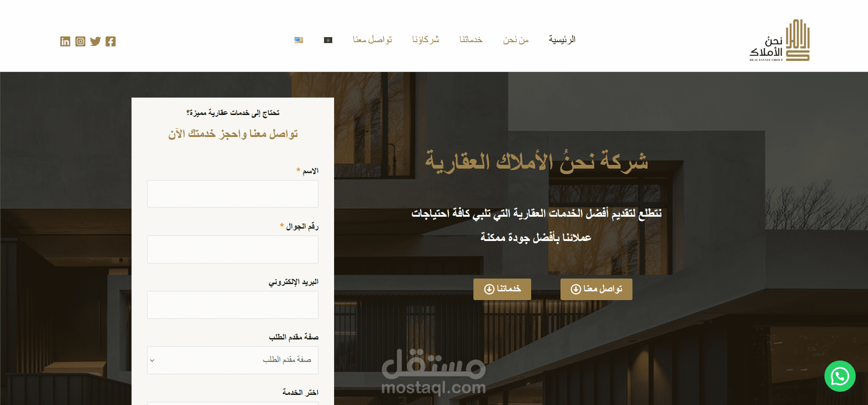Open شركاؤنا partners menu item
868x405 pixels.
point(426,40)
